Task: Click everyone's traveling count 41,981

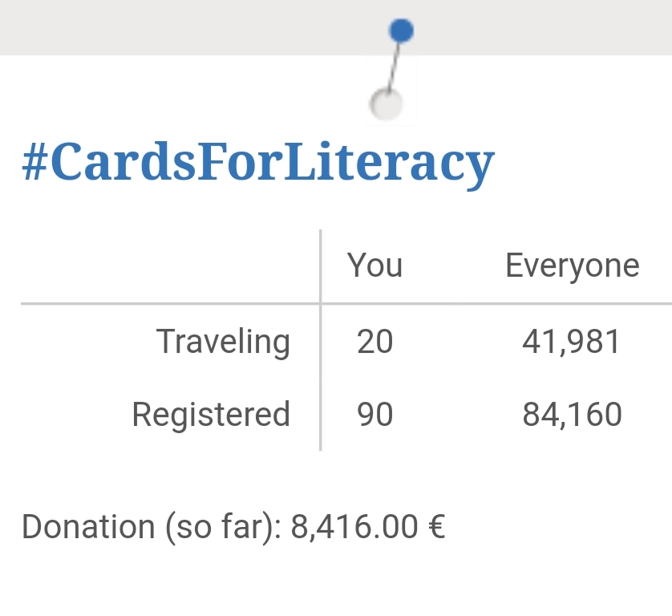Action: 571,342
